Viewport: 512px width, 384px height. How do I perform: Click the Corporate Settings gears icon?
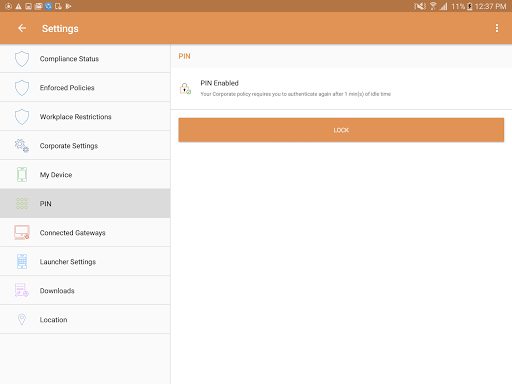pyautogui.click(x=22, y=146)
